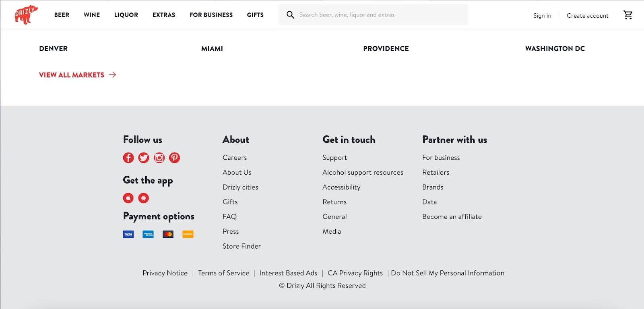Get the Android app icon
Image resolution: width=644 pixels, height=309 pixels.
click(x=144, y=198)
